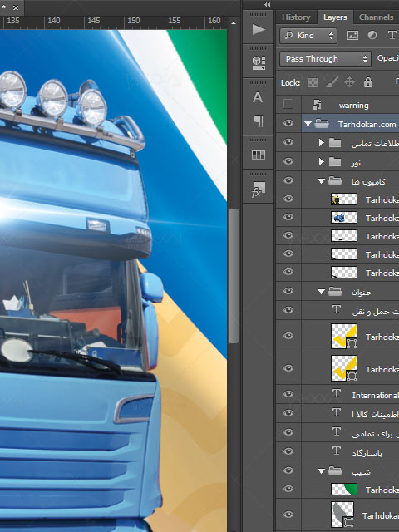This screenshot has height=532, width=399.
Task: Hide the نور group
Action: (288, 161)
